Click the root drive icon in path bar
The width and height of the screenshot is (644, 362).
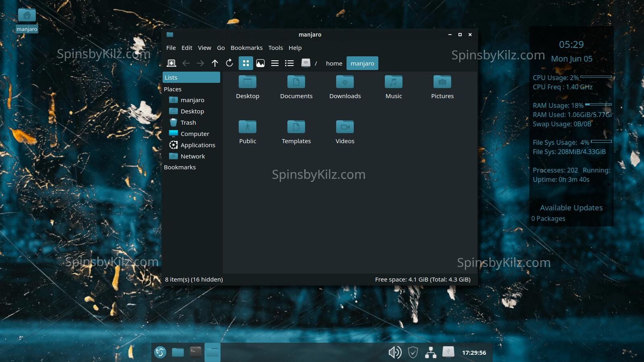[x=306, y=63]
